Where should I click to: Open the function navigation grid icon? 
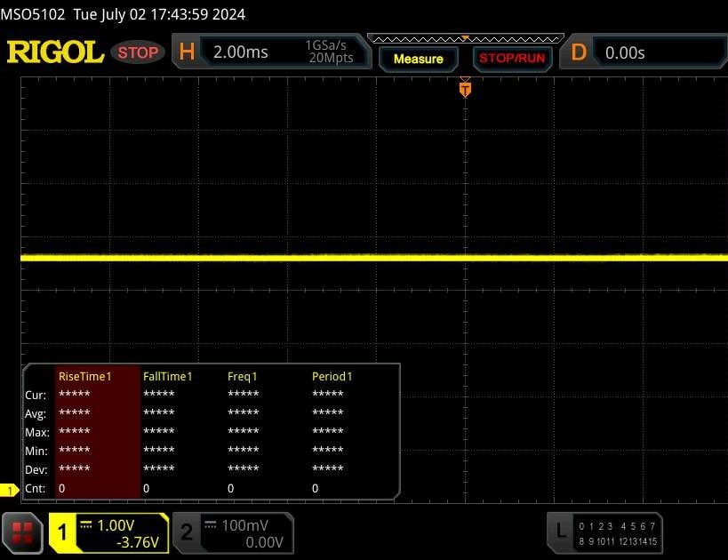pyautogui.click(x=22, y=533)
